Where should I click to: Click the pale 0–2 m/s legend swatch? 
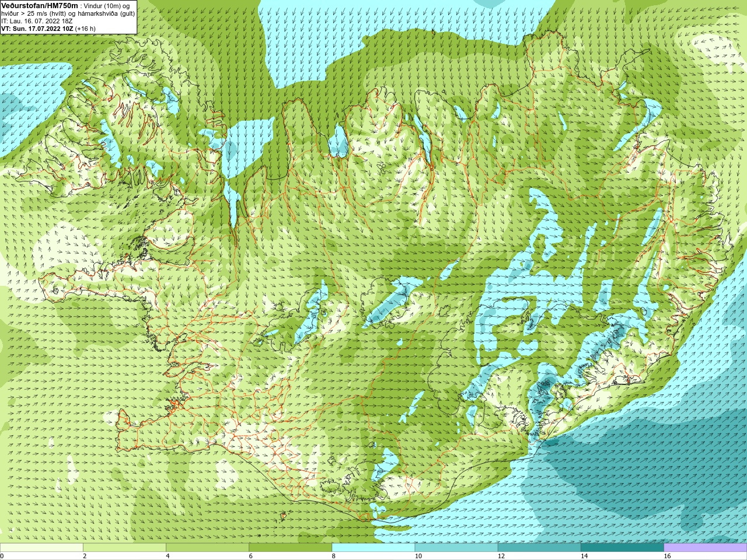[x=41, y=548]
